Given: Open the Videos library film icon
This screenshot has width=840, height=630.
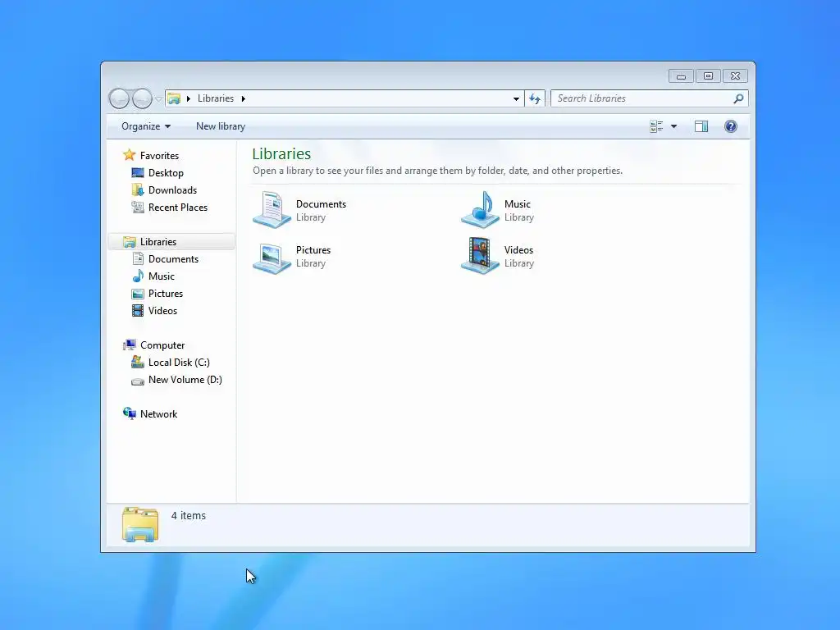Looking at the screenshot, I should 479,256.
